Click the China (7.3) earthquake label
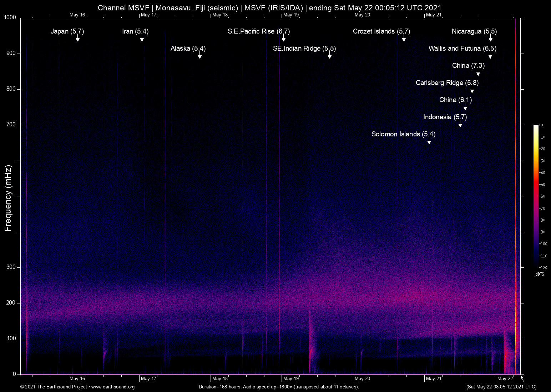 tap(468, 66)
